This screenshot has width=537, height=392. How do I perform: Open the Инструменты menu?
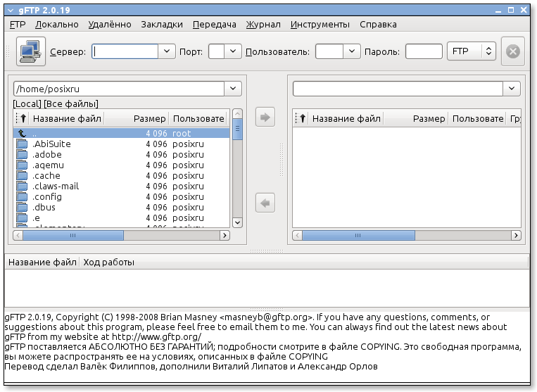coord(320,25)
